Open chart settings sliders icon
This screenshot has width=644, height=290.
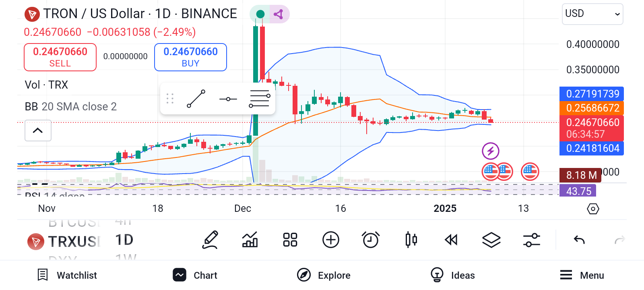click(532, 240)
